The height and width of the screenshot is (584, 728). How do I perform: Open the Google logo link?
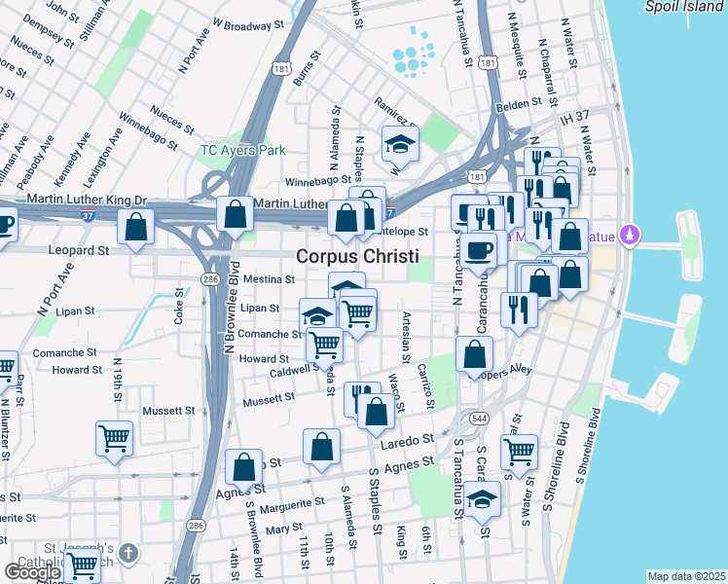(32, 572)
